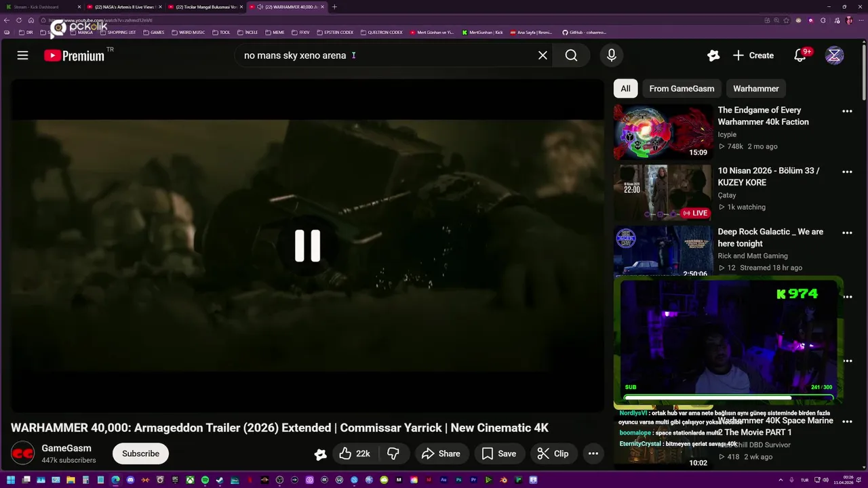This screenshot has width=868, height=488.
Task: Open Premiere Pro from the taskbar
Action: pyautogui.click(x=473, y=480)
